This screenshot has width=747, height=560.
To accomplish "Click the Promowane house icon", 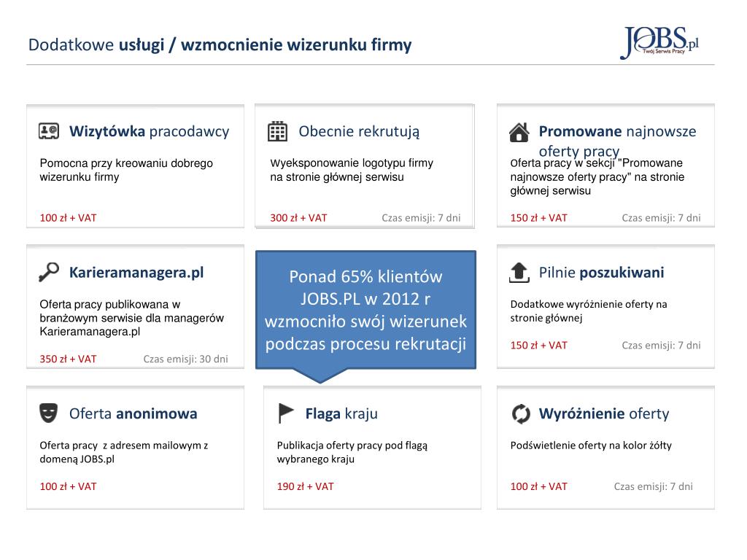I will (x=519, y=132).
